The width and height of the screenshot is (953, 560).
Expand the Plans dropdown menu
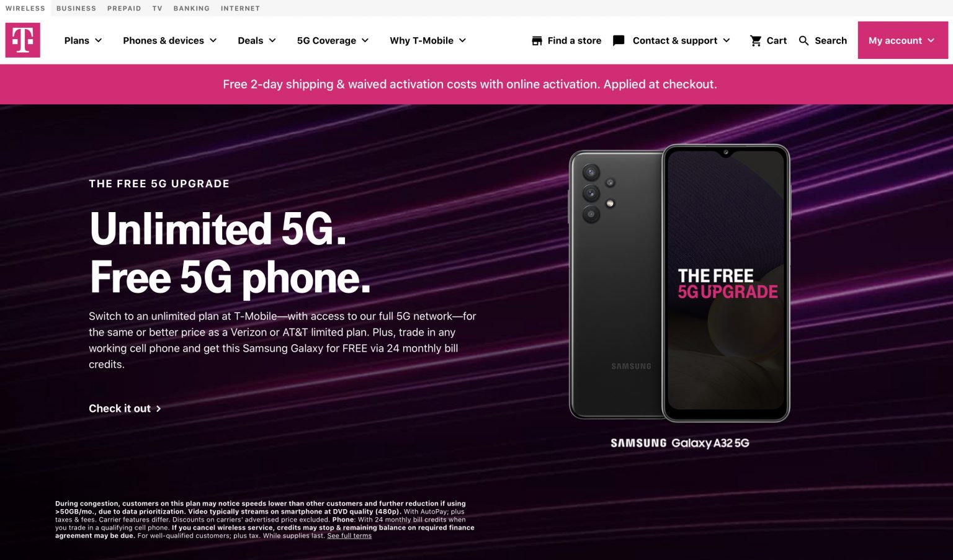pyautogui.click(x=83, y=40)
